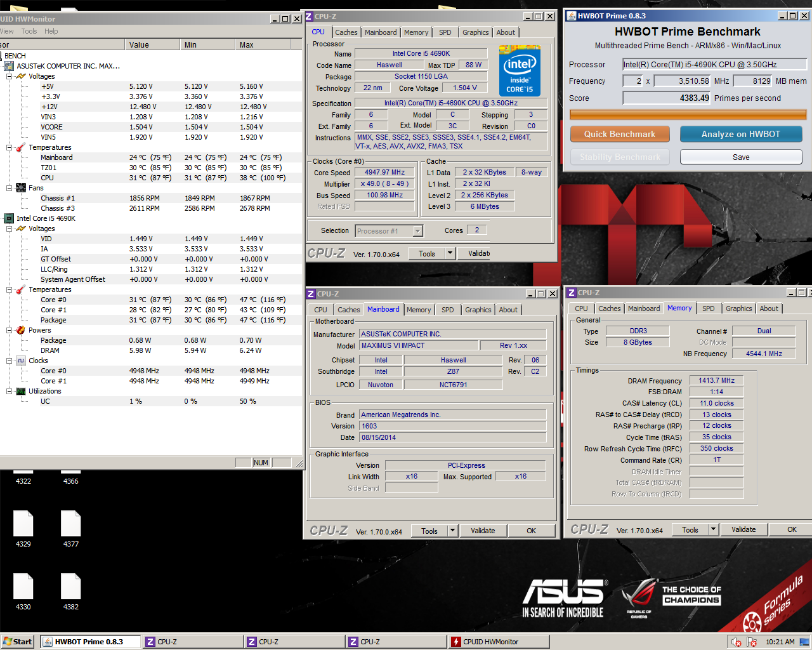Select the CPU tab in Memory CPU-Z window
Screen dimensions: 812x650
click(x=581, y=308)
